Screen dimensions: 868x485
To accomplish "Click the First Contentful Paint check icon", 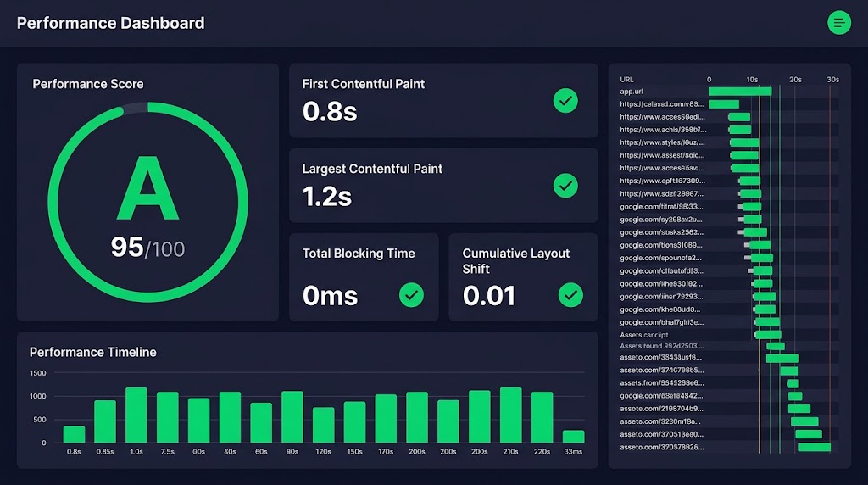I will click(565, 101).
